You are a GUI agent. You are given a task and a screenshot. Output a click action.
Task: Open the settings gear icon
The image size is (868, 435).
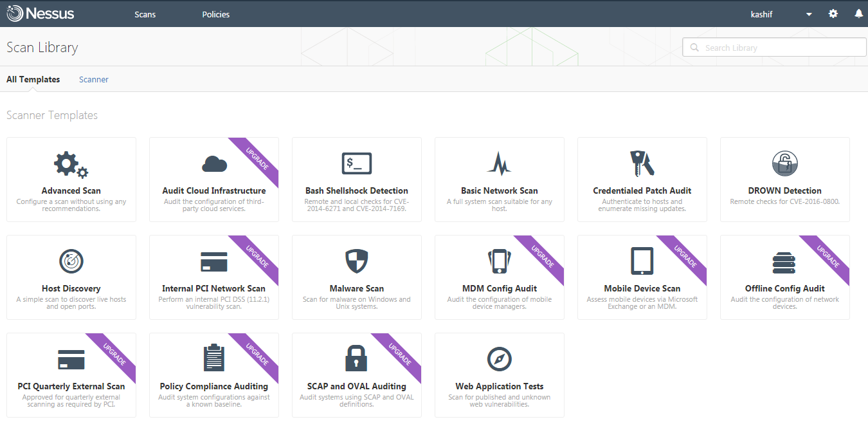point(833,14)
